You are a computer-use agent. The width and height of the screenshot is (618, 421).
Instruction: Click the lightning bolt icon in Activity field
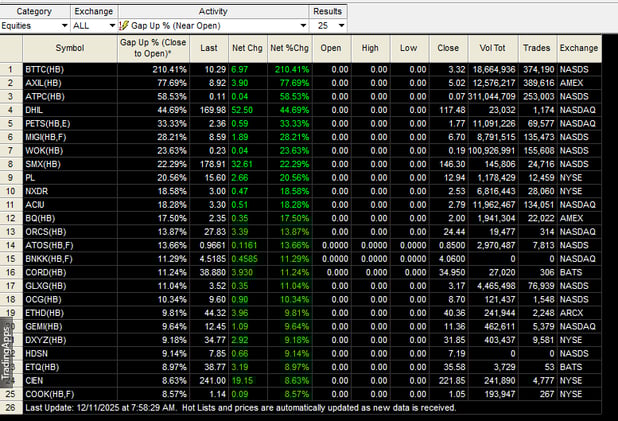124,26
